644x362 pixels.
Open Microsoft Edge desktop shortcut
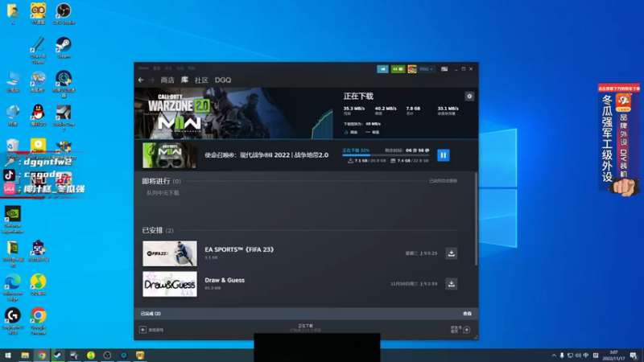pyautogui.click(x=13, y=287)
